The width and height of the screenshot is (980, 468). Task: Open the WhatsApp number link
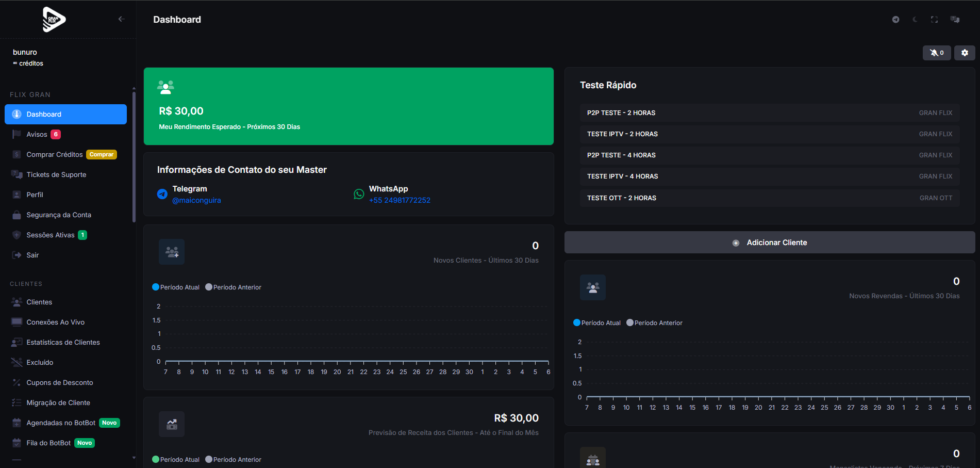pos(400,200)
